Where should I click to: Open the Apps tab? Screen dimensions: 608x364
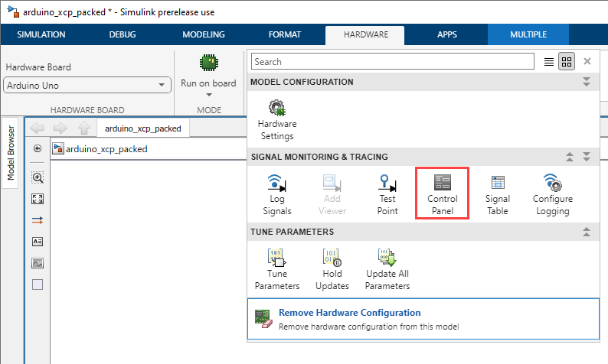tap(446, 34)
